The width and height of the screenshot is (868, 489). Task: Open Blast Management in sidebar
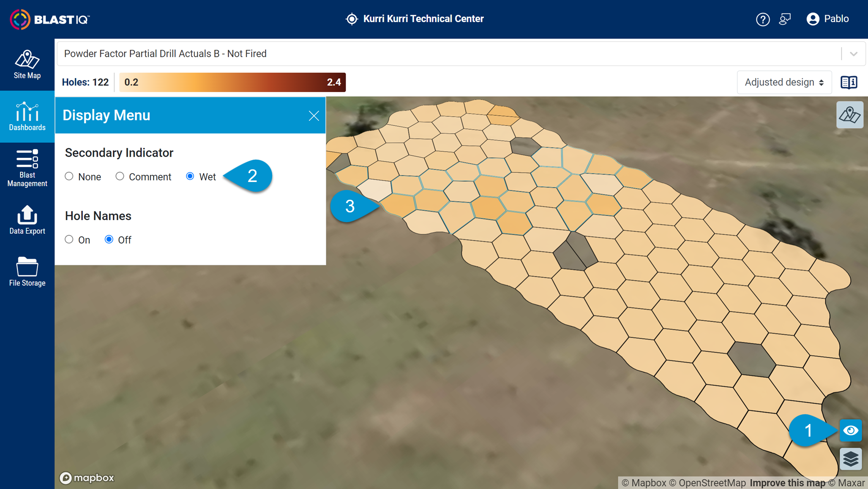click(x=27, y=168)
